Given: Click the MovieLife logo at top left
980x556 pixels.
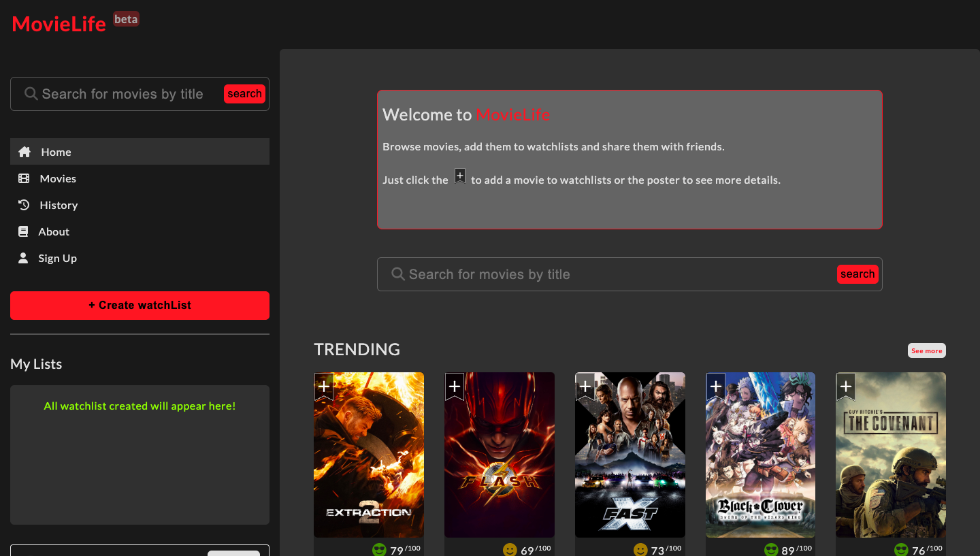Looking at the screenshot, I should pyautogui.click(x=59, y=24).
